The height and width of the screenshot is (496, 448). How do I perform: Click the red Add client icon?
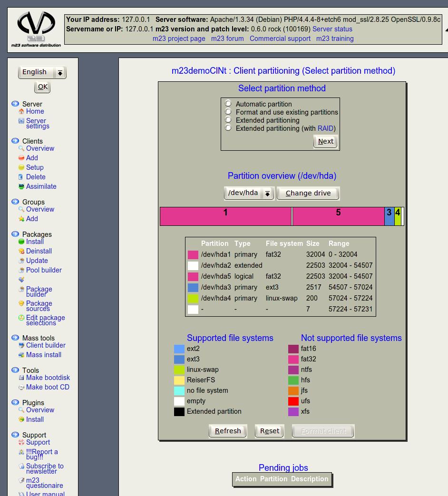tap(21, 158)
